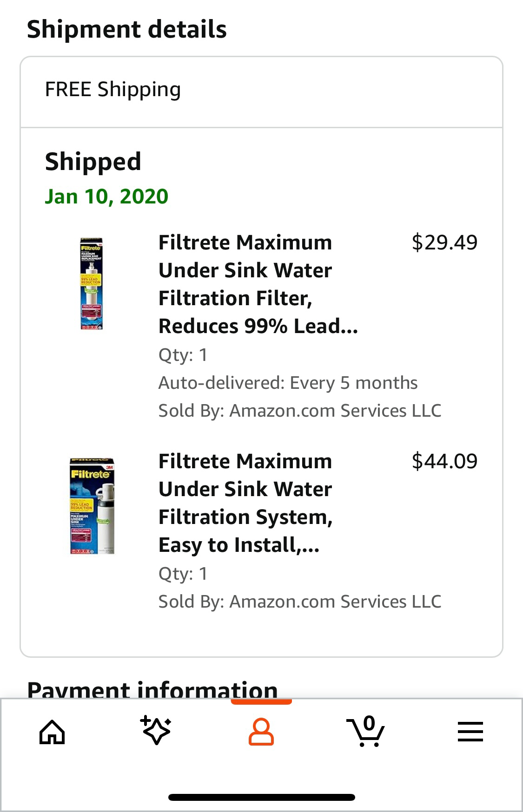Open the shopping cart icon
This screenshot has height=812, width=523.
click(365, 731)
